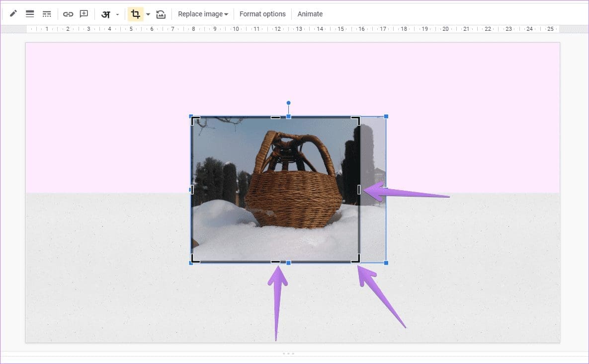589x364 pixels.
Task: Open the mask image shape dropdown arrow
Action: [148, 14]
